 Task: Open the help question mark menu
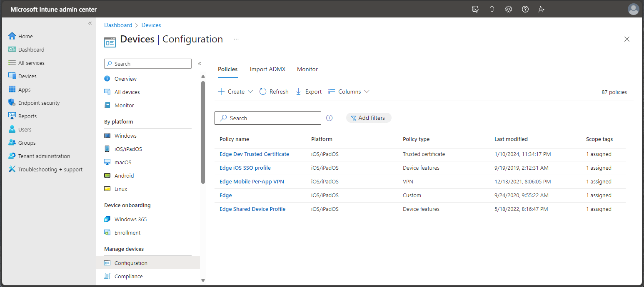point(525,9)
